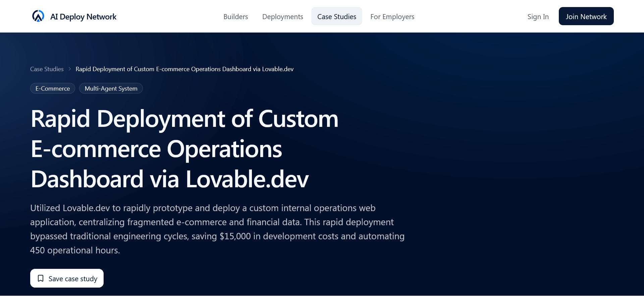The height and width of the screenshot is (296, 644).
Task: Open the Builders nav item
Action: pyautogui.click(x=236, y=16)
